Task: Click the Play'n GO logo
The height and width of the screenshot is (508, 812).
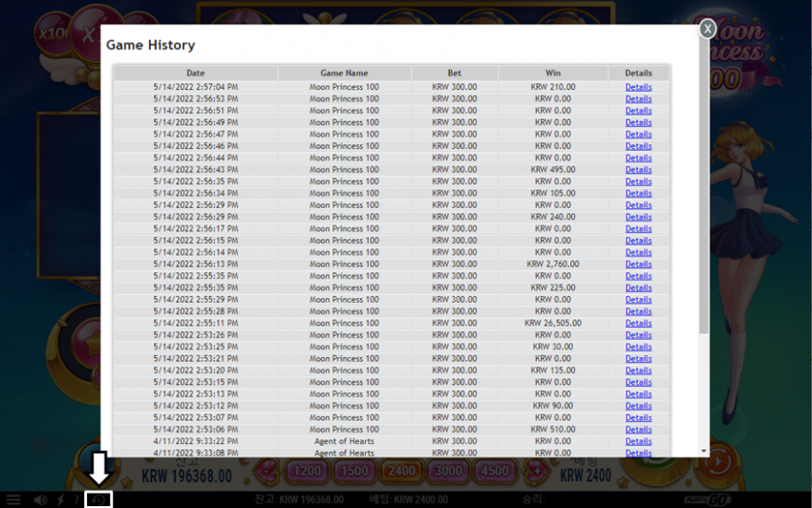Action: [707, 499]
